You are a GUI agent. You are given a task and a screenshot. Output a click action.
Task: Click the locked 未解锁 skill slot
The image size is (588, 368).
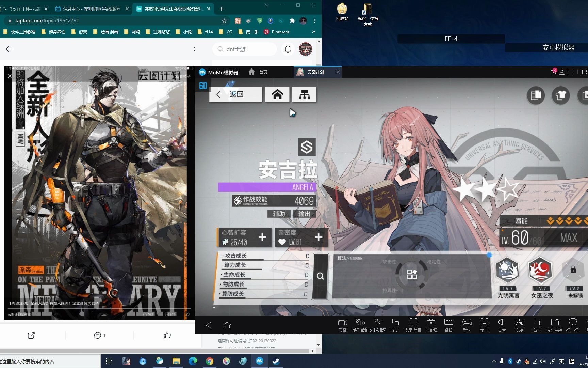coord(573,271)
